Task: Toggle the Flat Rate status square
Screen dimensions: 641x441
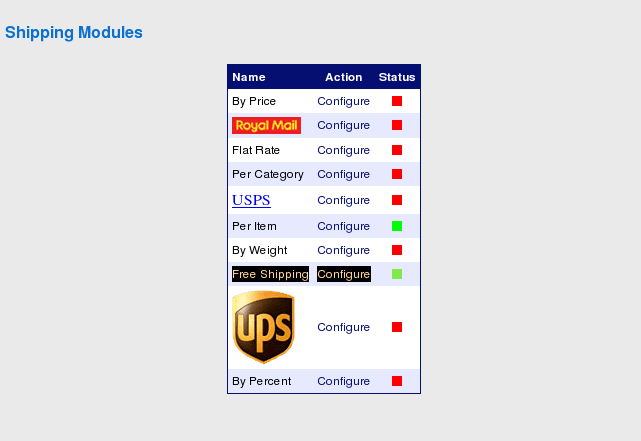Action: tap(397, 150)
